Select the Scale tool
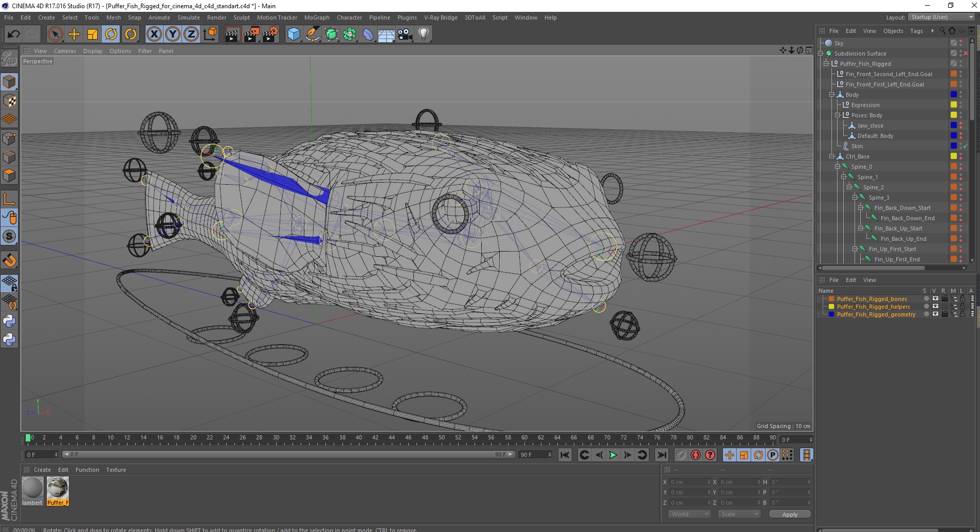 [93, 34]
